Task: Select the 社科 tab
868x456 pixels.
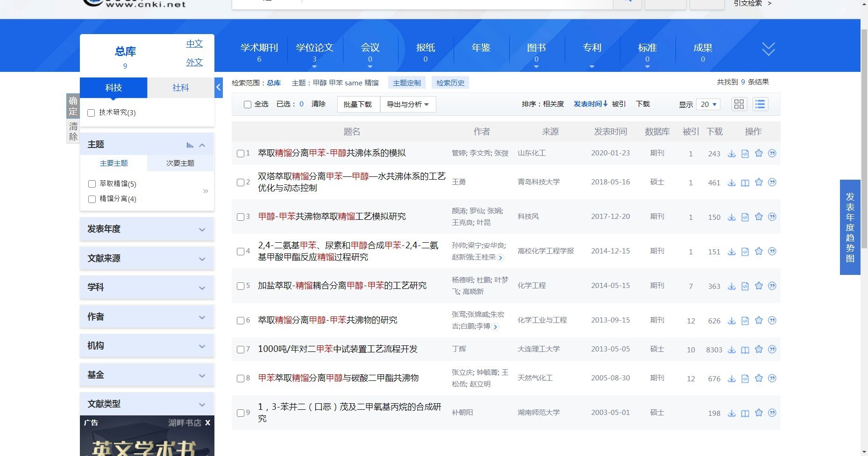Action: (181, 88)
